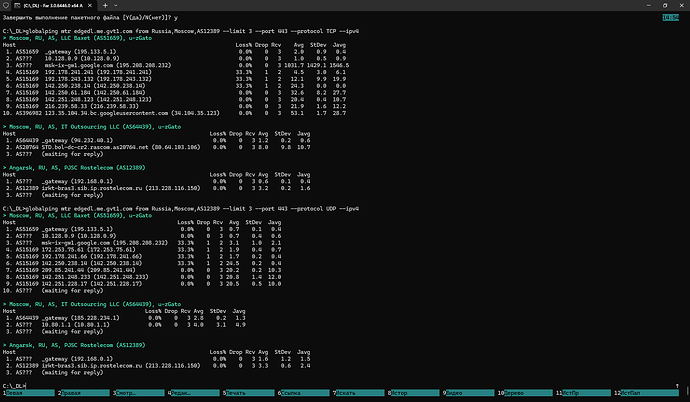The width and height of the screenshot is (690, 402).
Task: Click the administrator shield icon in title bar
Action: [x=6, y=5]
